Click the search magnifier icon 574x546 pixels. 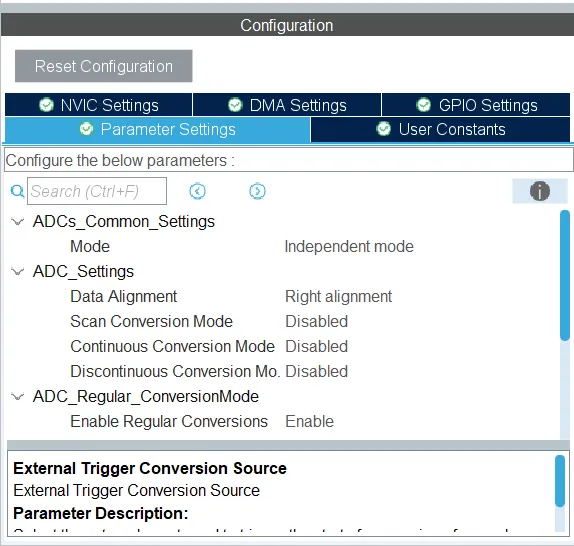(x=17, y=191)
